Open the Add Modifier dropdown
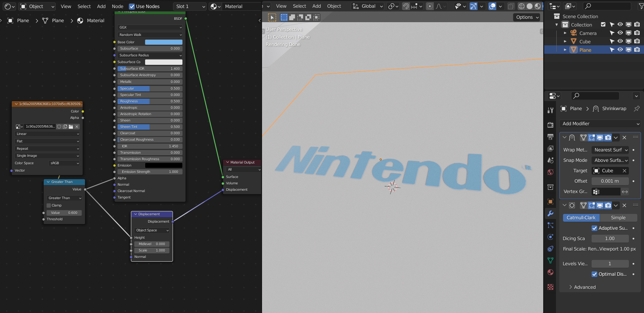The image size is (644, 313). point(600,124)
